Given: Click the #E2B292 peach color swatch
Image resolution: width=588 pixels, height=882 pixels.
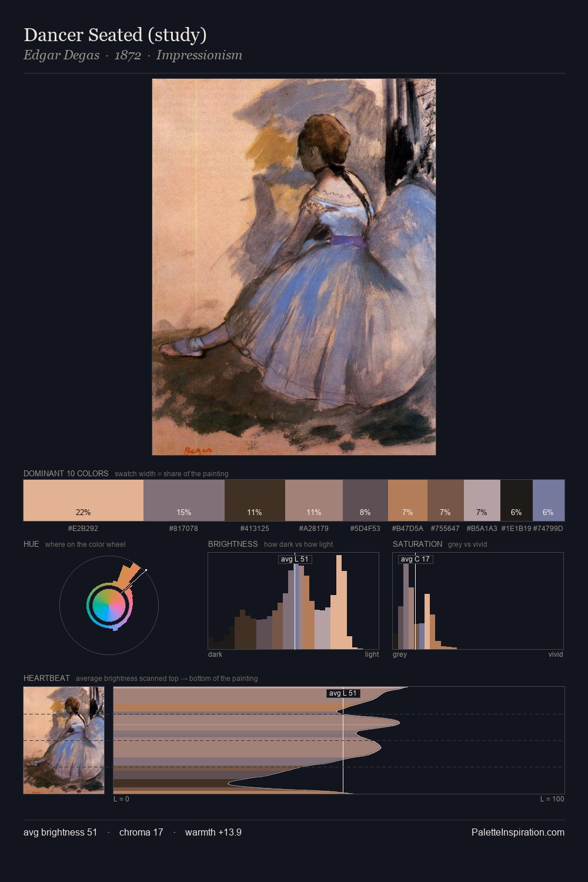Looking at the screenshot, I should click(83, 500).
